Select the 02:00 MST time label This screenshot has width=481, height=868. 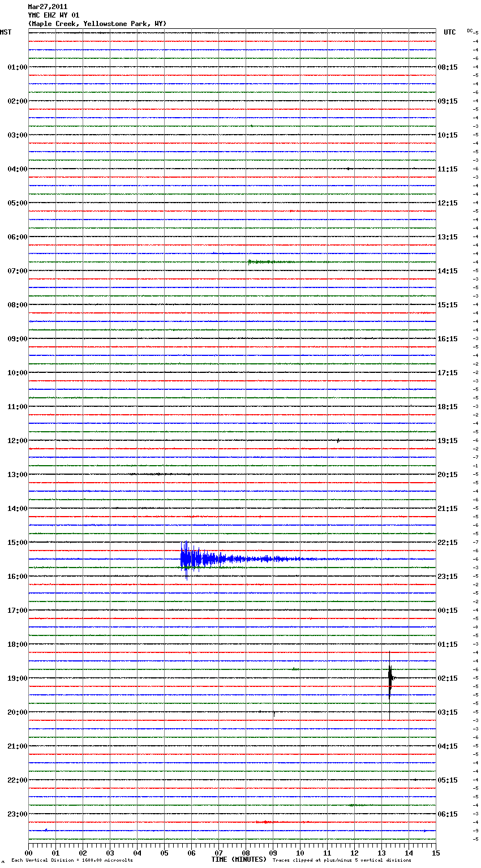[x=18, y=101]
